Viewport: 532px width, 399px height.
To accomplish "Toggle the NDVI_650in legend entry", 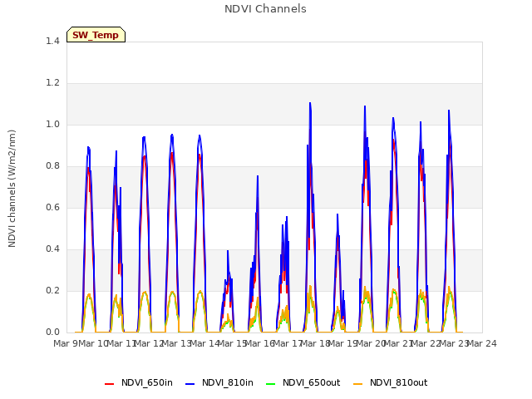I will point(139,382).
